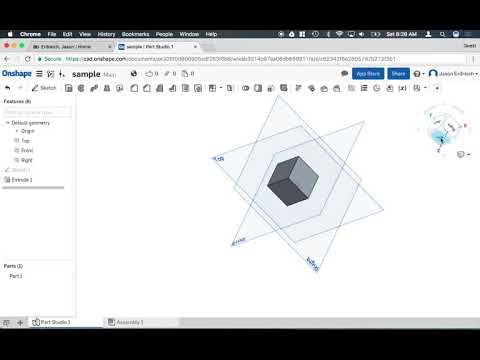
Task: Select the Shell tool
Action: [x=185, y=88]
